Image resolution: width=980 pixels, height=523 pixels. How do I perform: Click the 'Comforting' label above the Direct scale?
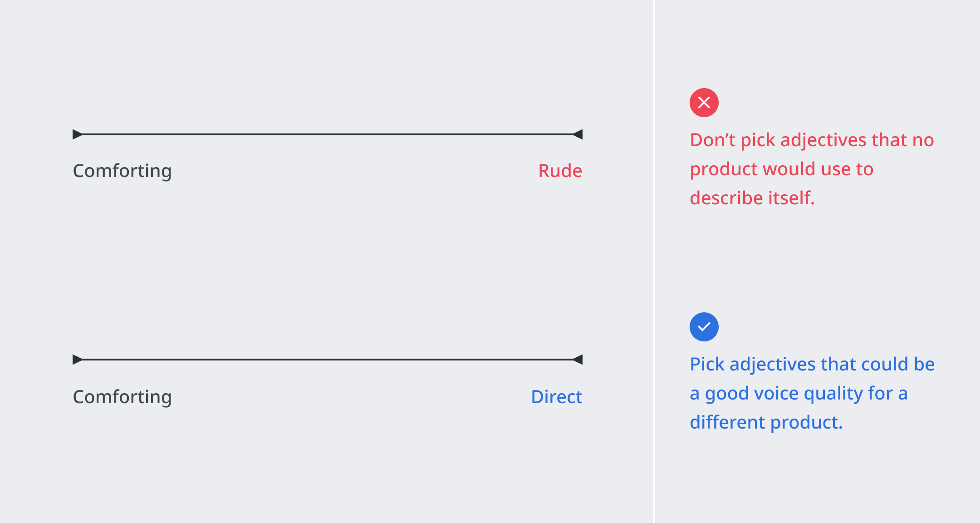pos(122,397)
